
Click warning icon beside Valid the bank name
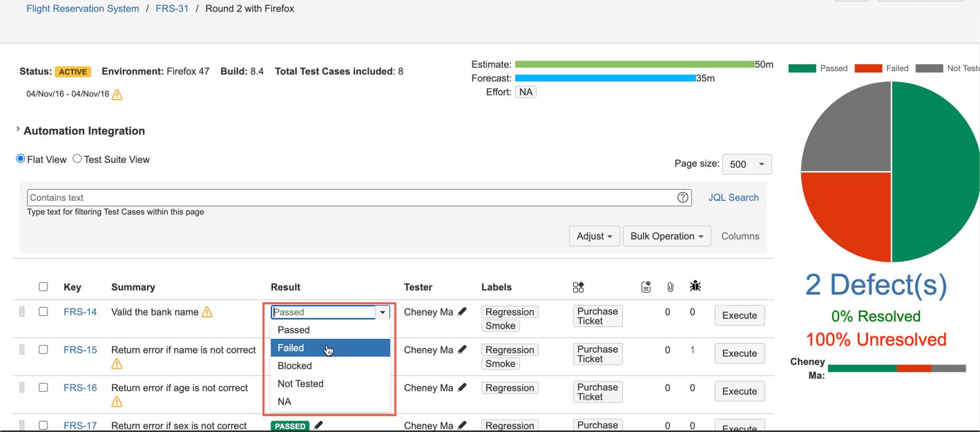[206, 312]
